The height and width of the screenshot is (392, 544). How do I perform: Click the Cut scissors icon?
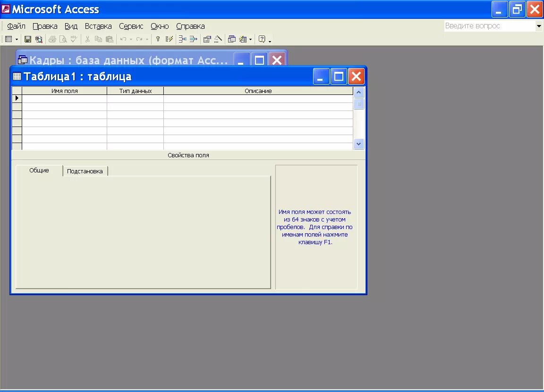click(87, 39)
